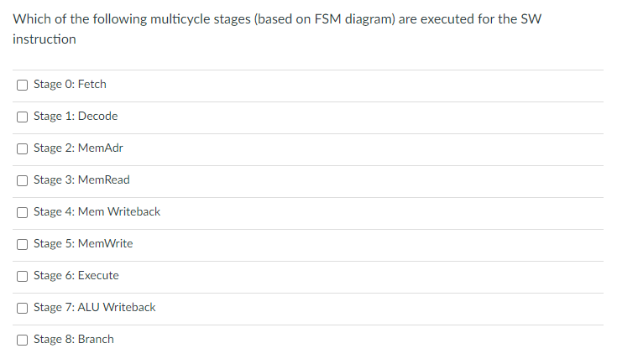617x364 pixels.
Task: Click the "Stage 4: Mem Writeback" label text
Action: (x=97, y=212)
